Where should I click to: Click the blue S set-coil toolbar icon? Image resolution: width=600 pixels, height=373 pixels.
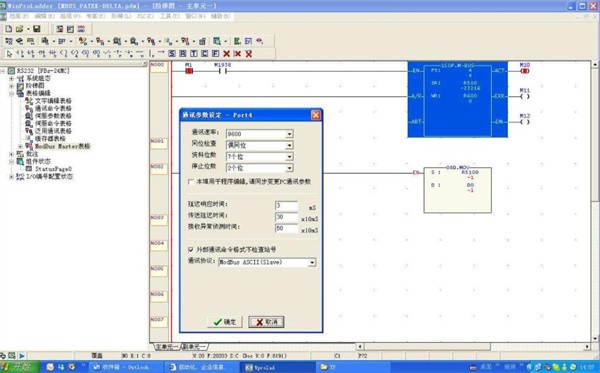point(172,54)
